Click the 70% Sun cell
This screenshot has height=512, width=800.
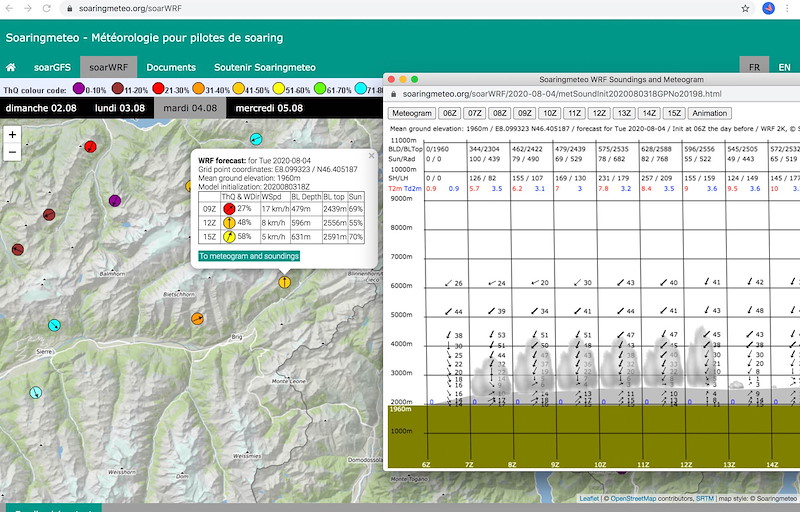tap(356, 237)
